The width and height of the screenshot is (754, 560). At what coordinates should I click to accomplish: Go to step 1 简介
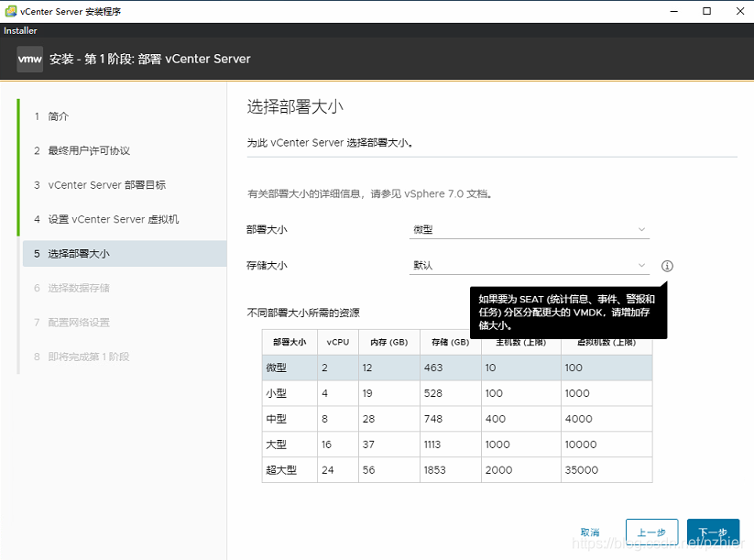pyautogui.click(x=58, y=116)
